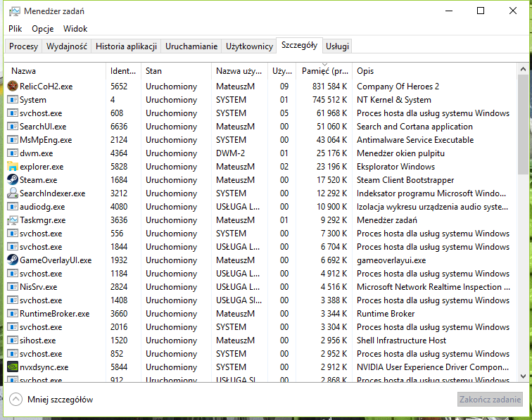Click icon of svchost.exe with PID 1844

[13, 247]
